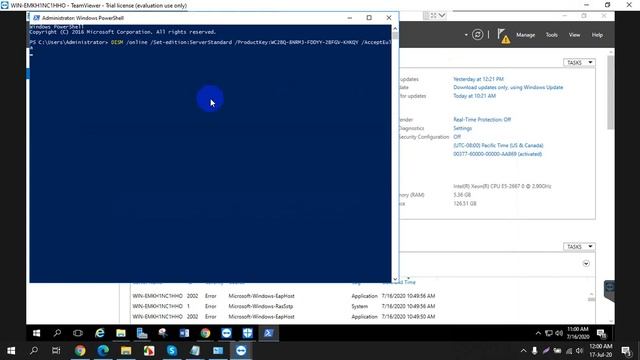Launch Internet Explorer in remote taskbar
The image size is (640, 360).
coord(99,333)
